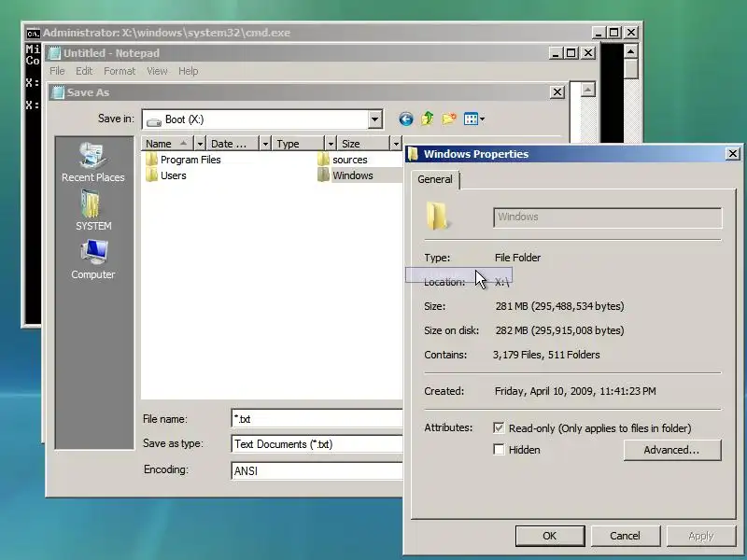Image resolution: width=747 pixels, height=560 pixels.
Task: Open the Size column filter dropdown arrow
Action: [395, 144]
